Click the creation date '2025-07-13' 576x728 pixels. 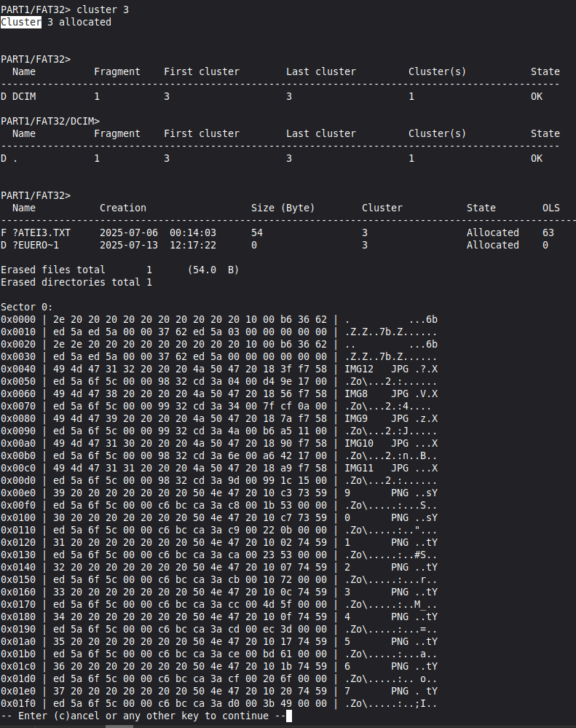128,245
